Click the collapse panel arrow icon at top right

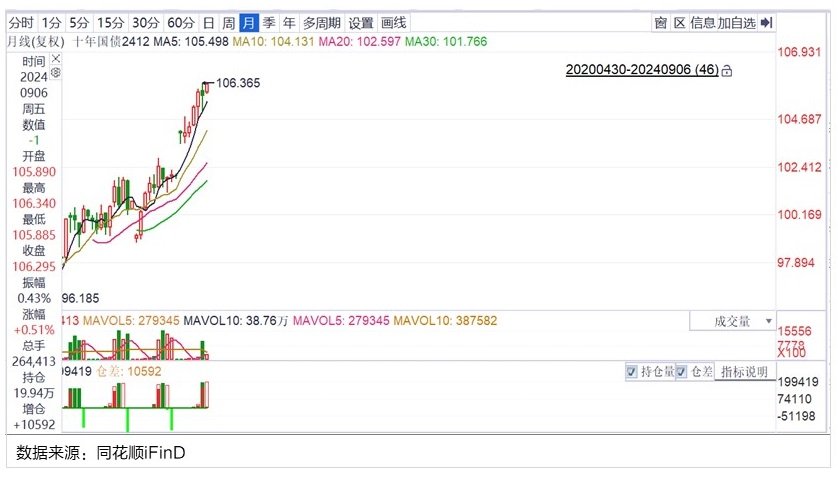767,22
